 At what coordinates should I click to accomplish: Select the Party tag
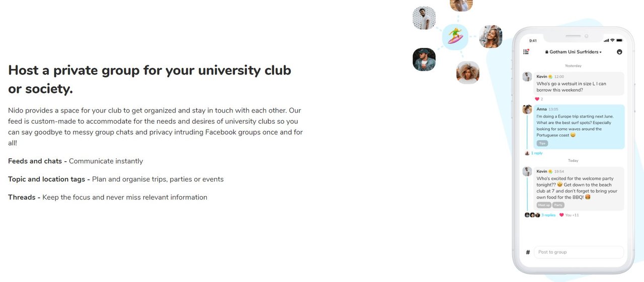point(558,205)
